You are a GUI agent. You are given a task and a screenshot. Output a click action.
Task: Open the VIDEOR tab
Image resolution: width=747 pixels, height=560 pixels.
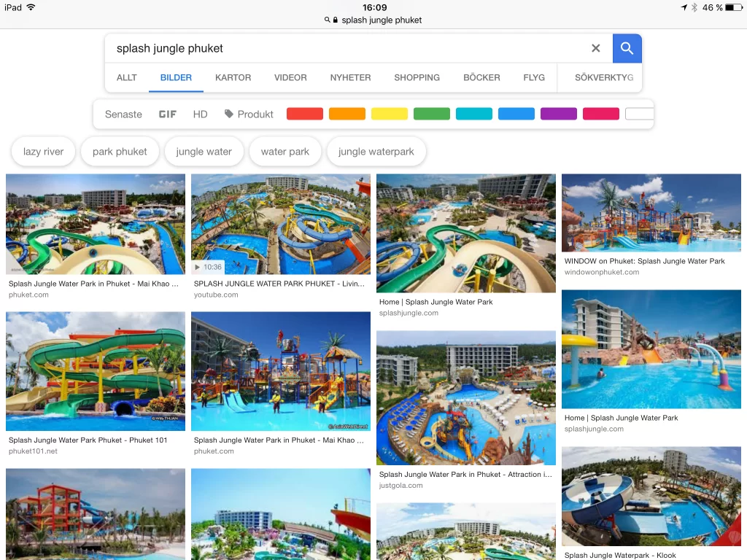pyautogui.click(x=290, y=77)
